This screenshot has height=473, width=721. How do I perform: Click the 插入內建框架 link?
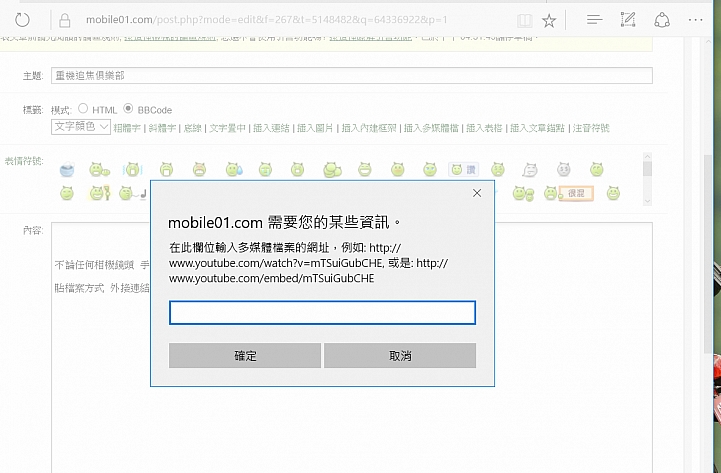click(x=369, y=128)
